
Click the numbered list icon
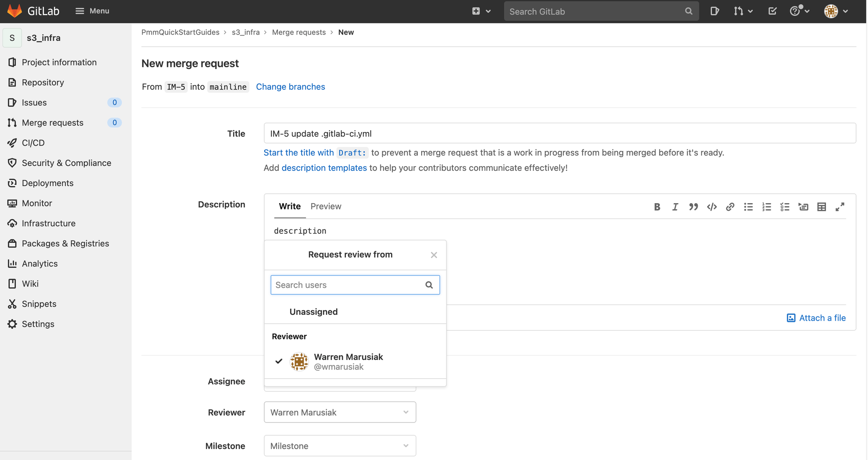766,206
